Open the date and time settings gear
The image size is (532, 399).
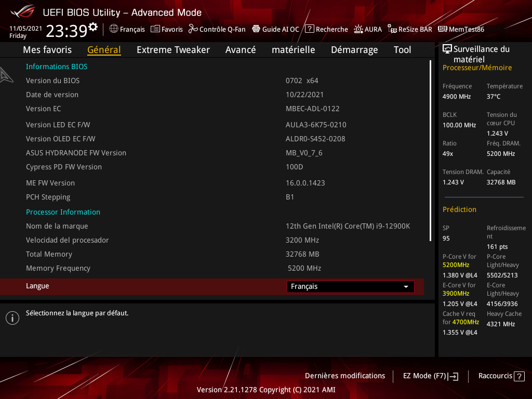93,27
